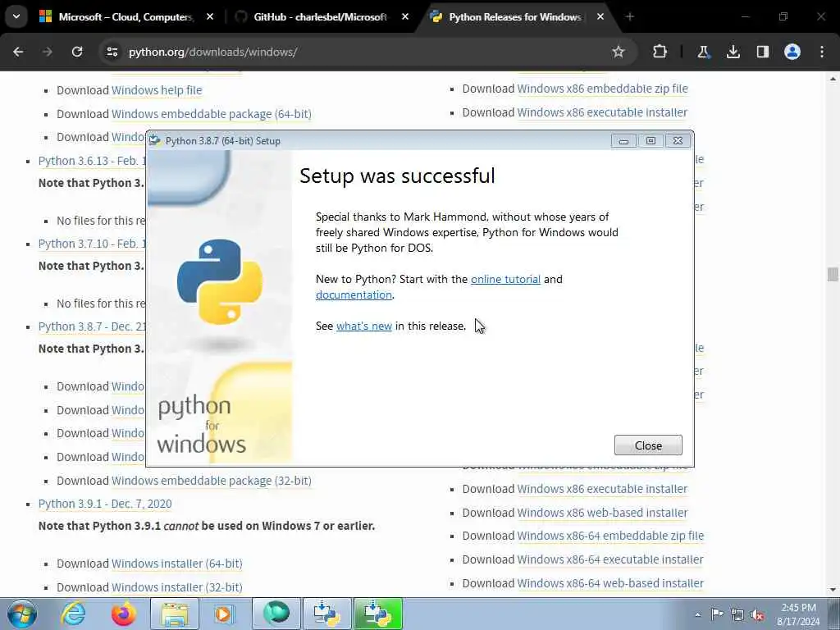The image size is (840, 630).
Task: Open muted volume tray icon
Action: 757,615
